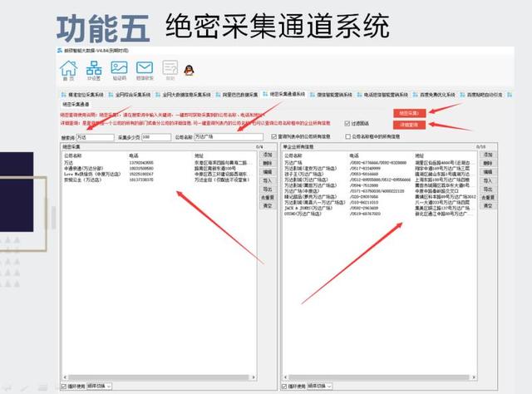Open 顺序切换 dropdown under right list
The width and height of the screenshot is (532, 394).
click(319, 387)
